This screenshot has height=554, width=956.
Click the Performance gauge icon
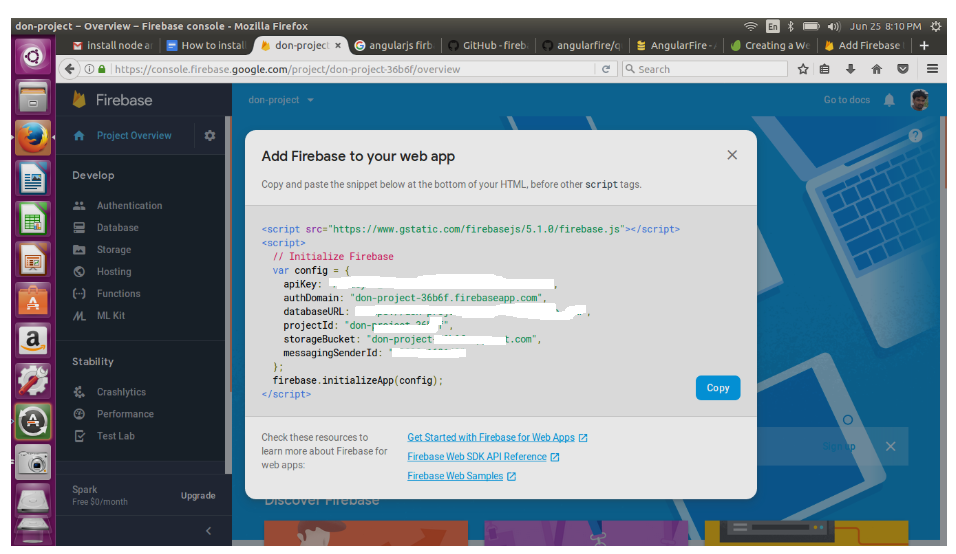click(x=79, y=414)
